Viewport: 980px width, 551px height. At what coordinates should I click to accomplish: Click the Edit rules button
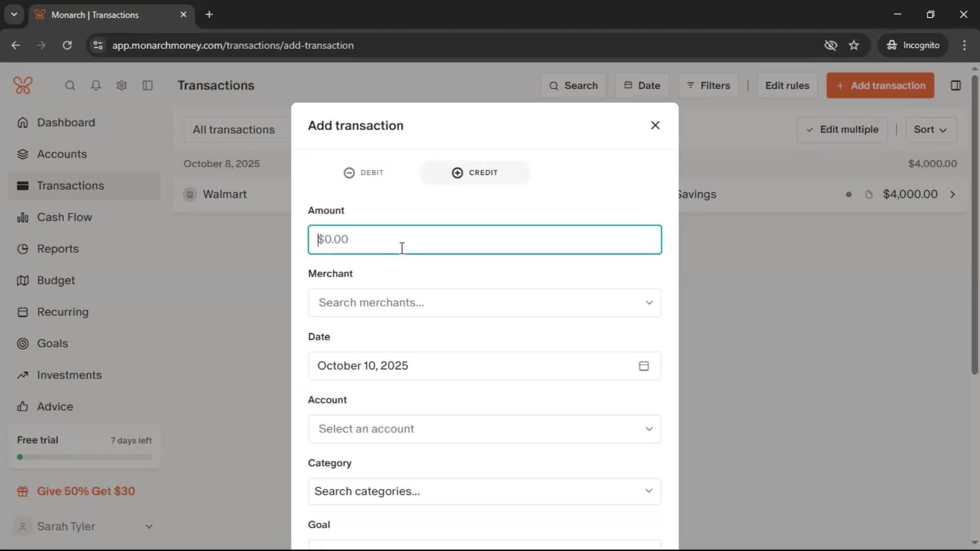(x=787, y=86)
